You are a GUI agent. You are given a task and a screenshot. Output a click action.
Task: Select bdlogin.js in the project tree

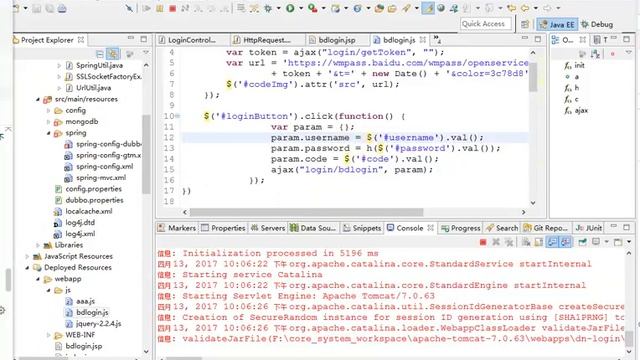[92, 313]
